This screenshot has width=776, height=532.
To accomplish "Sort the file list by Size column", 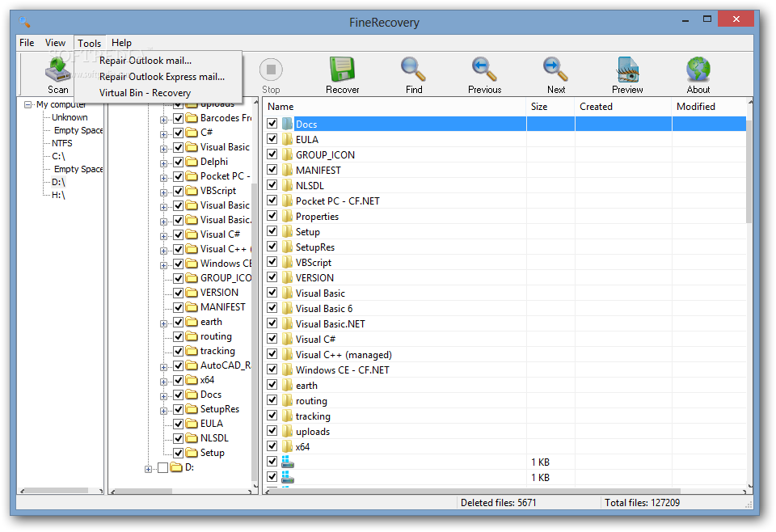I will coord(550,107).
